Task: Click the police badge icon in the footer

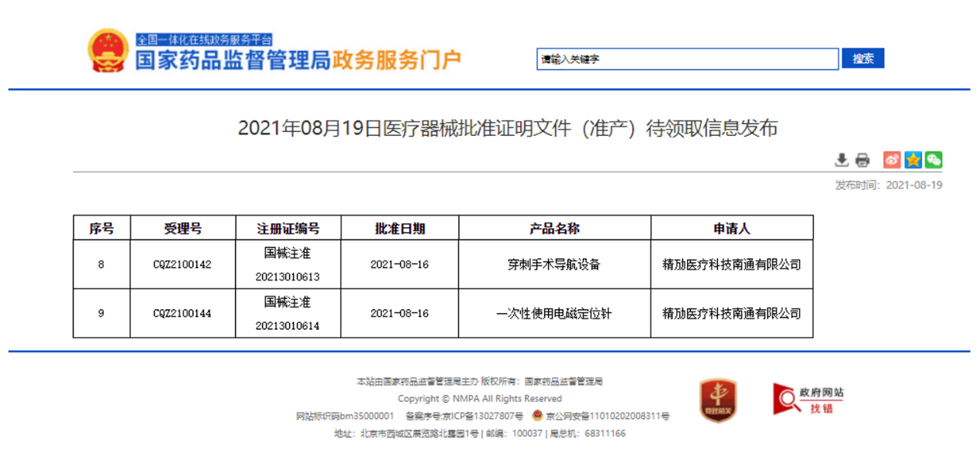Action: pos(537,416)
